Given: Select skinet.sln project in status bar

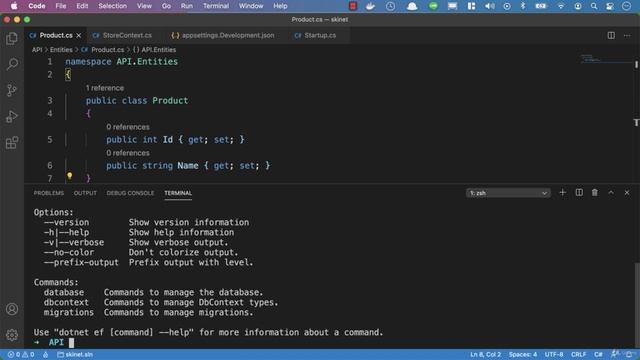Looking at the screenshot, I should click(75, 354).
